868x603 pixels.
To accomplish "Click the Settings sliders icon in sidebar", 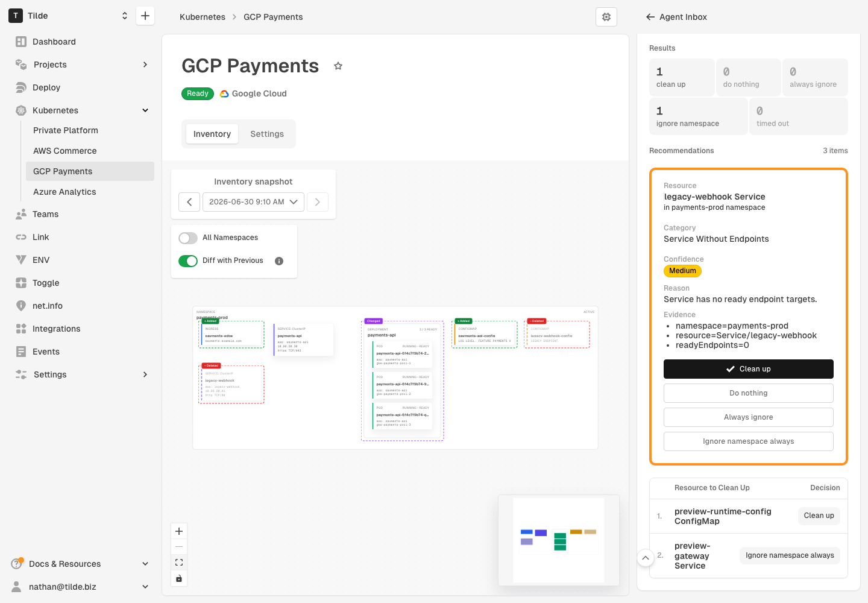I will pyautogui.click(x=21, y=374).
